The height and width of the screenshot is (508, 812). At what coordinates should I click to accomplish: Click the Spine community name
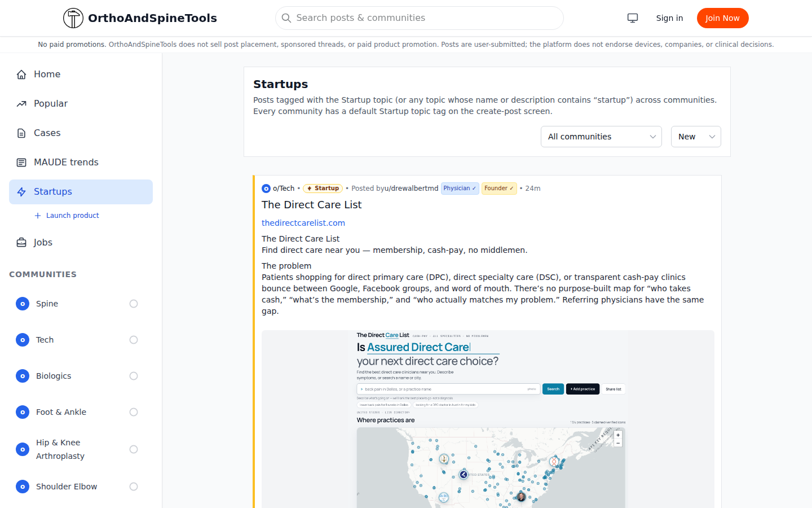[47, 304]
